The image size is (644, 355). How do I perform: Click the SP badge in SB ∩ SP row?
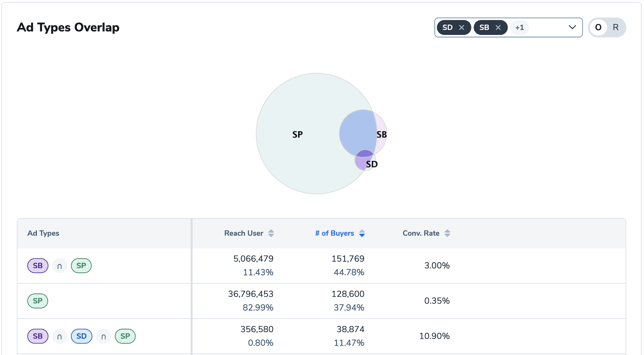pyautogui.click(x=81, y=266)
